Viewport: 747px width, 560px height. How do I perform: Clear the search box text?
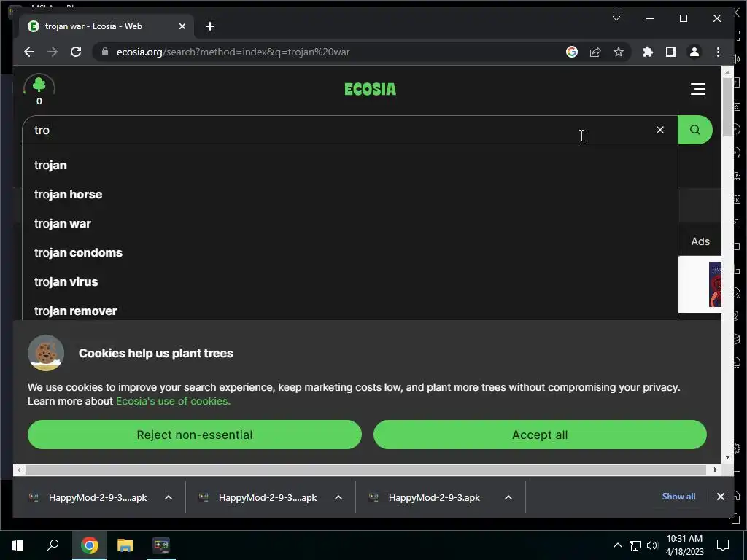(x=659, y=130)
